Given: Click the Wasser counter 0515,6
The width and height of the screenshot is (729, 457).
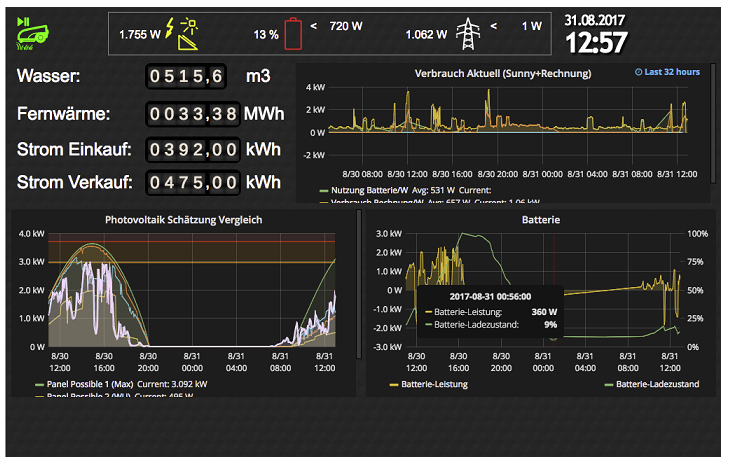Looking at the screenshot, I should [186, 76].
